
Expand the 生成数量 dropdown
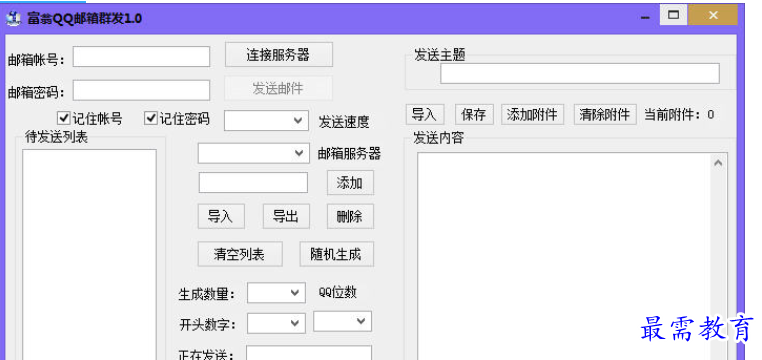click(x=276, y=293)
